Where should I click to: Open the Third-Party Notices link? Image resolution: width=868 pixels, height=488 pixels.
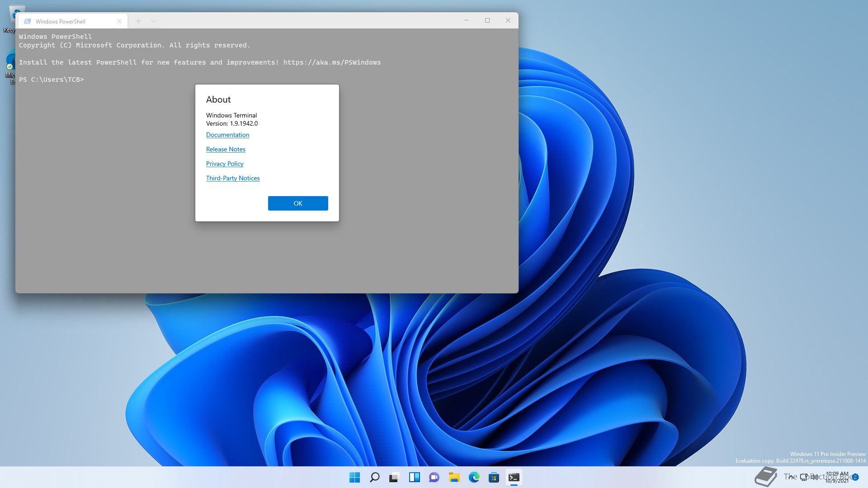click(233, 178)
